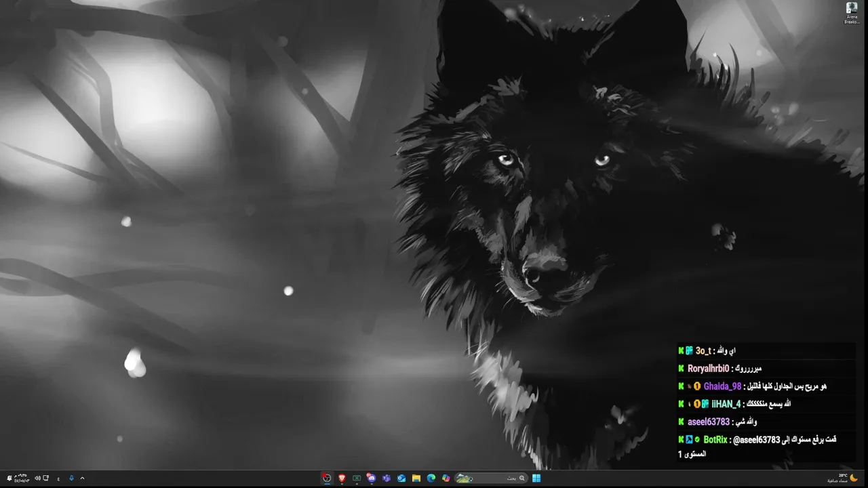Click the blue microphone tray icon

(x=71, y=478)
